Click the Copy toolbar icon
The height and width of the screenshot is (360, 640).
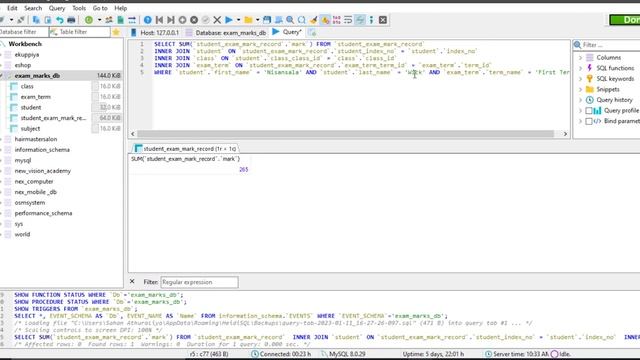click(36, 20)
